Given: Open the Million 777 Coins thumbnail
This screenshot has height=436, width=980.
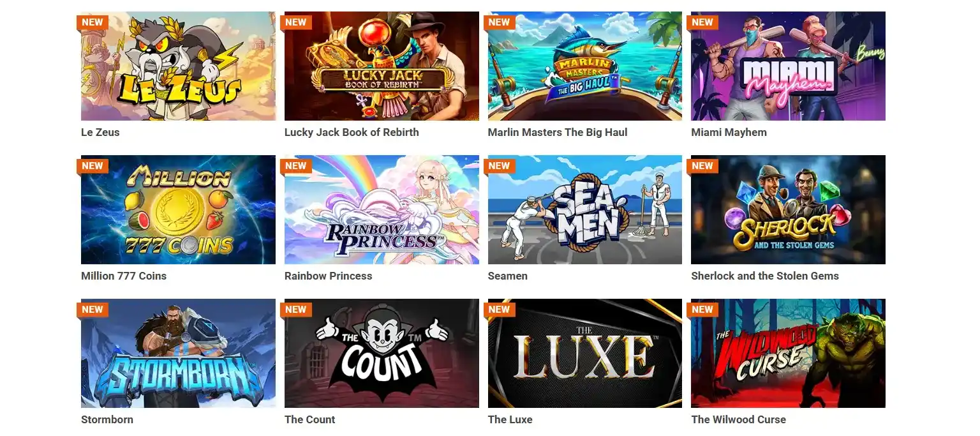Looking at the screenshot, I should point(178,209).
